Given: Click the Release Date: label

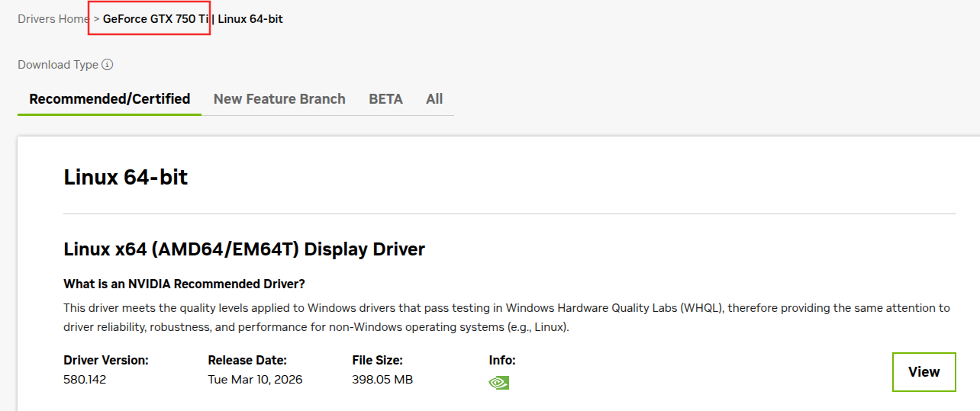Looking at the screenshot, I should pos(247,360).
